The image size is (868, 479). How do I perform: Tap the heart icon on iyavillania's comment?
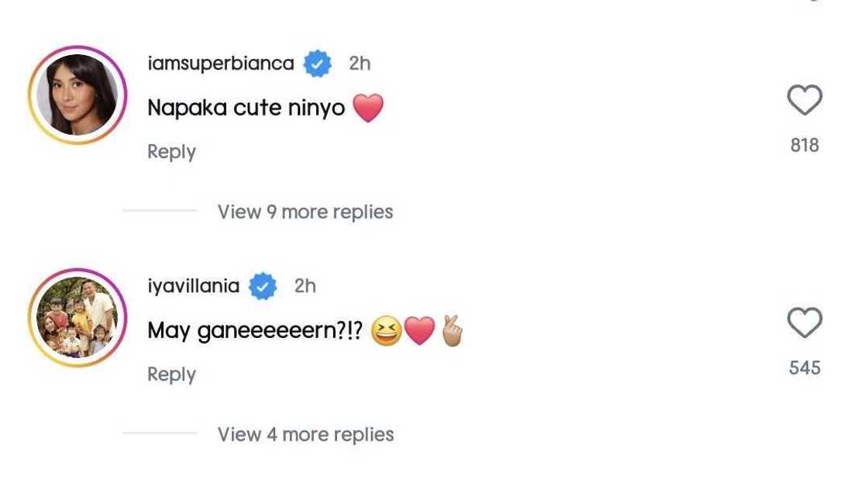803,322
